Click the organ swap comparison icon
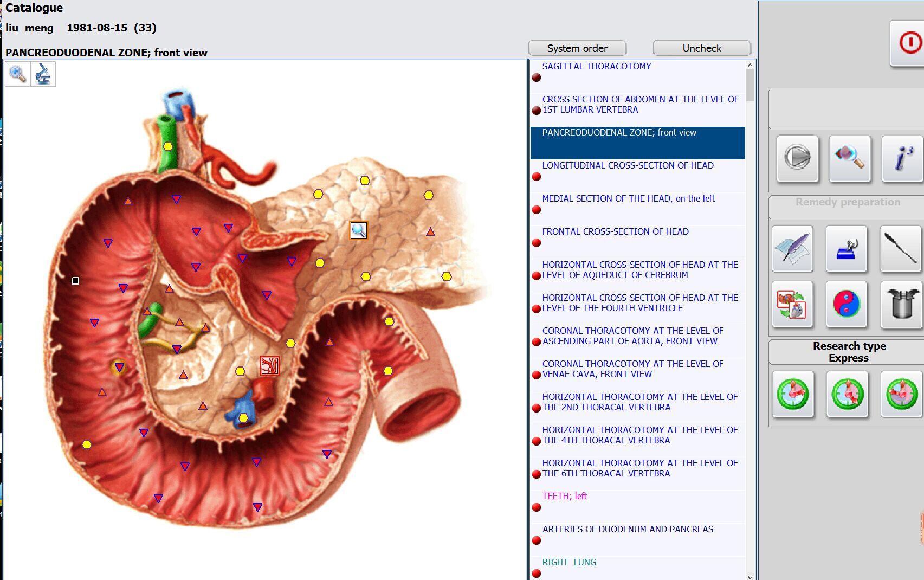Image resolution: width=924 pixels, height=580 pixels. [792, 304]
